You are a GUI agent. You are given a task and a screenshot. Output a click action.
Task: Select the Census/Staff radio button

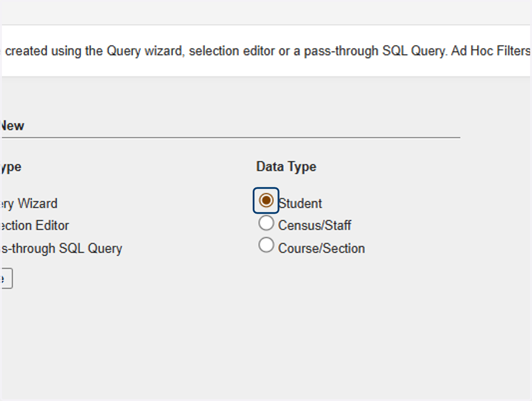click(x=266, y=223)
